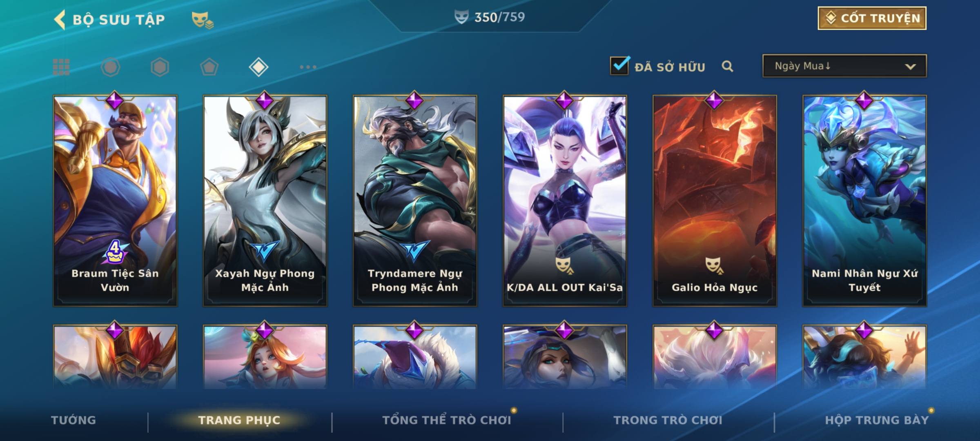Choose the Galio Hỏa Ngục skin card

(715, 201)
